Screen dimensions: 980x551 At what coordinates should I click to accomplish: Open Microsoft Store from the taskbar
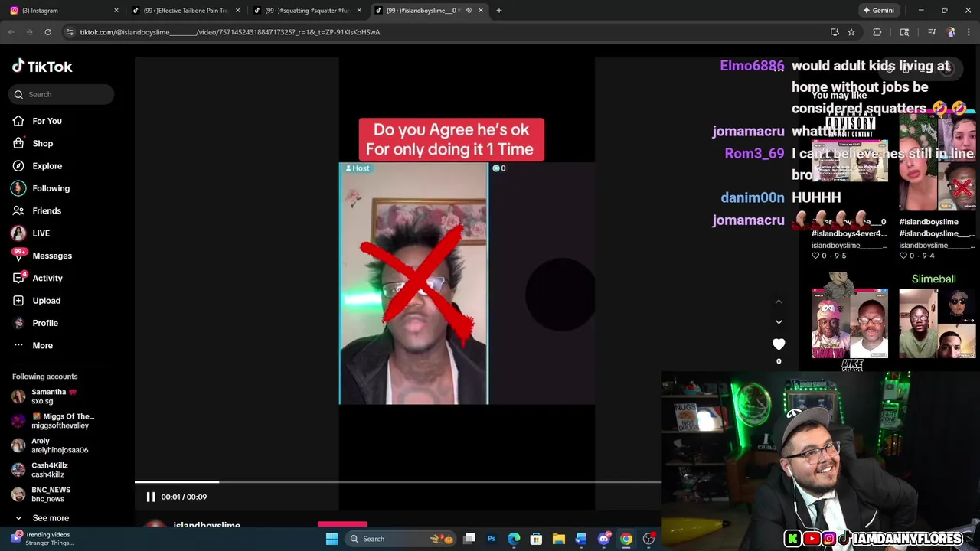pyautogui.click(x=536, y=539)
